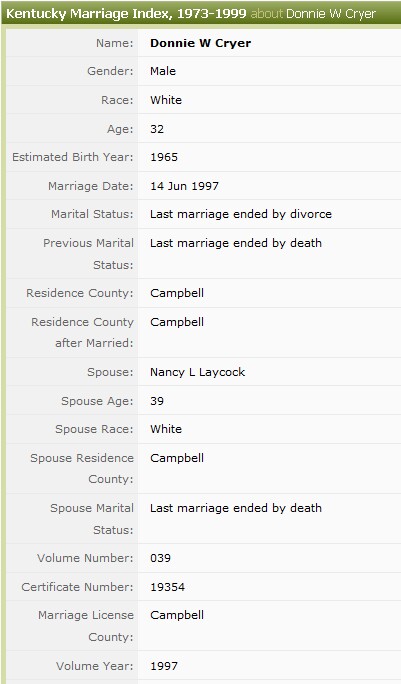Select the Previous Marital Status death text
401x684 pixels.
coord(236,243)
